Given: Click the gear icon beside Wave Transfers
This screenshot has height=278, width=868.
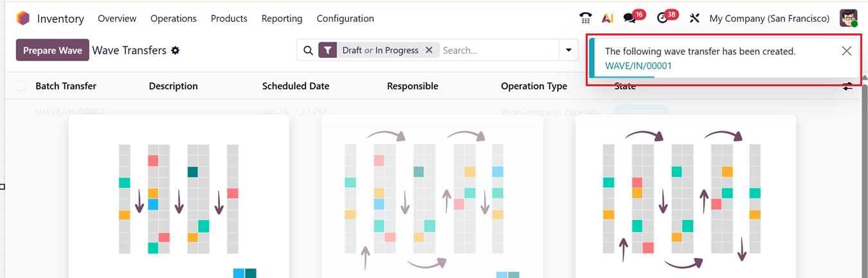Looking at the screenshot, I should [175, 50].
